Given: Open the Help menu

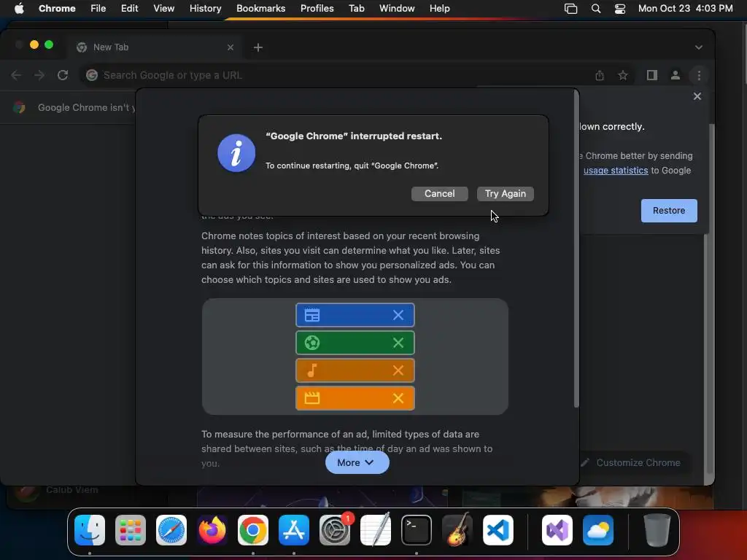Looking at the screenshot, I should click(x=439, y=9).
